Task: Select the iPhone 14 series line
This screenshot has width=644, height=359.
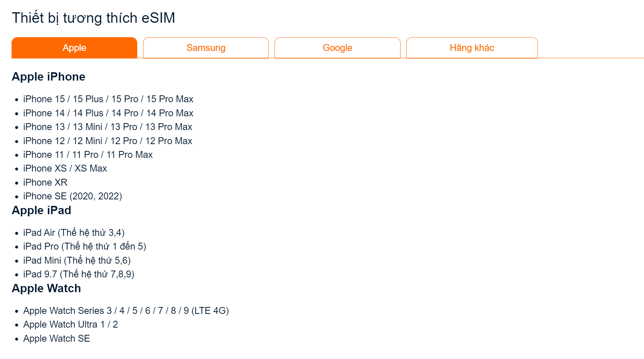Action: [x=108, y=113]
